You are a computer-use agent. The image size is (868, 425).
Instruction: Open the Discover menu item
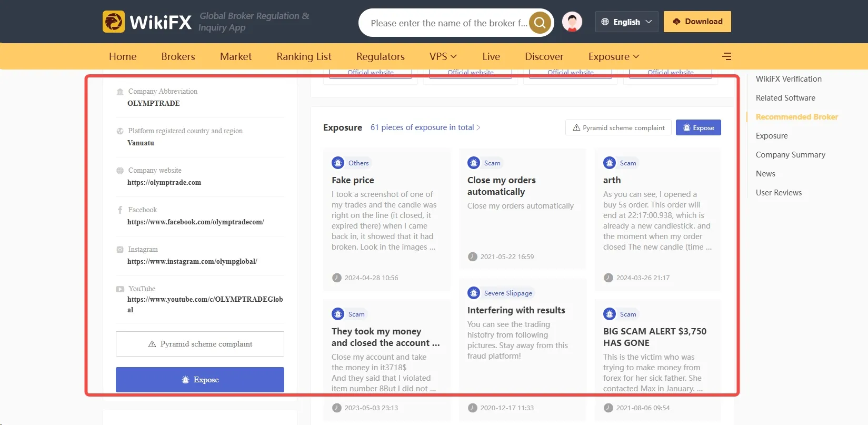(x=544, y=56)
